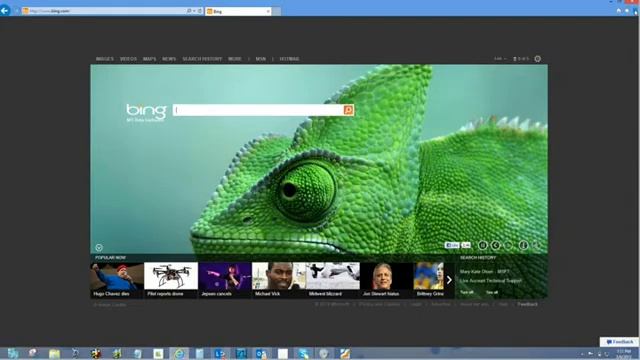The height and width of the screenshot is (360, 640).
Task: Open Midwest blizzard story thumbnail
Action: click(x=333, y=280)
